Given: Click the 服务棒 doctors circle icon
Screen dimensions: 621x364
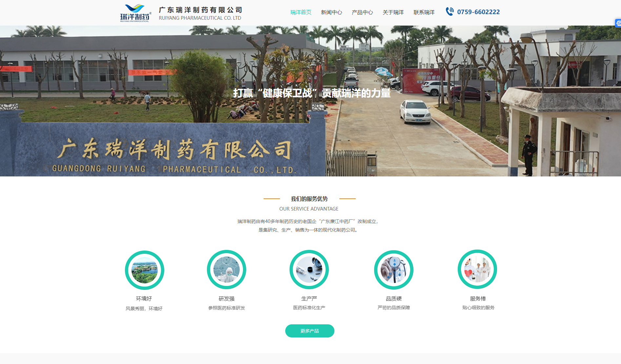Looking at the screenshot, I should pos(477,269).
